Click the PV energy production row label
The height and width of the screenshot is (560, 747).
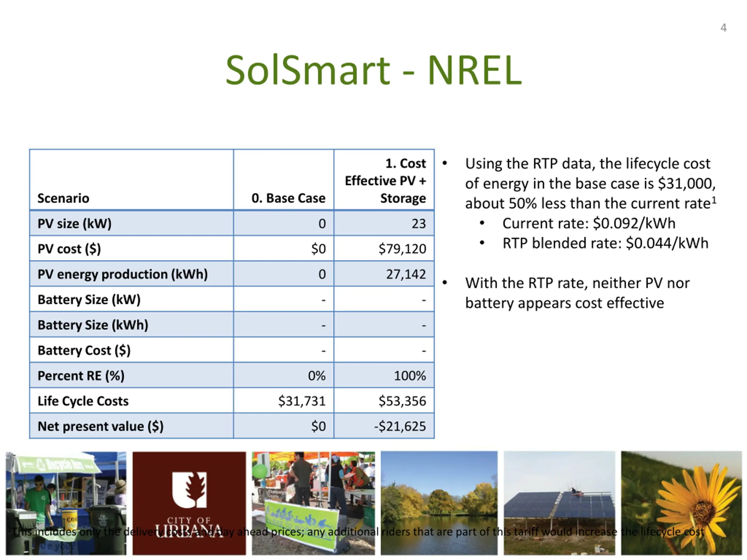click(x=123, y=274)
